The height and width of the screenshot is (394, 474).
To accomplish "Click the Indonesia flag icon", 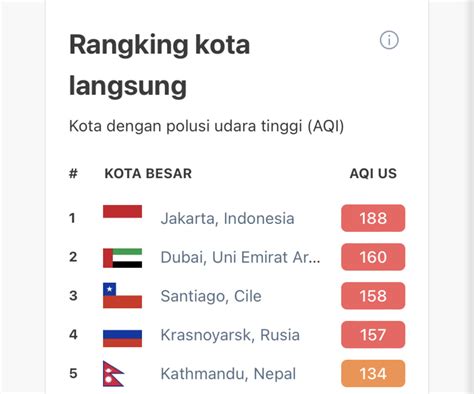I will coord(122,212).
